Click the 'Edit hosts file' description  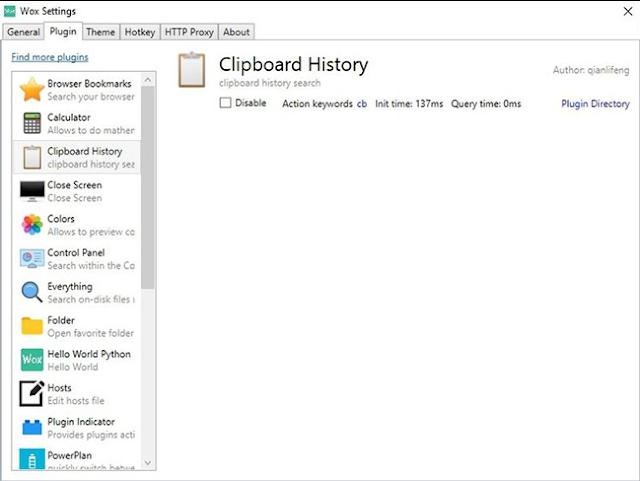click(76, 401)
